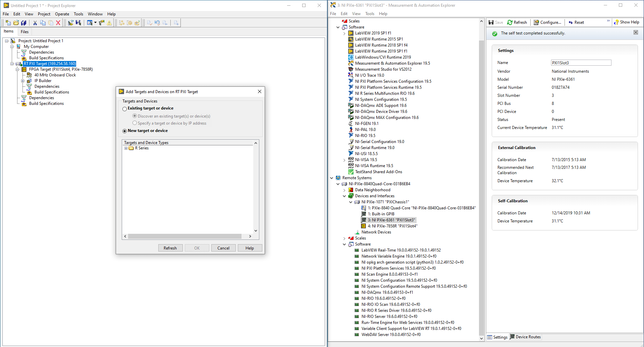Collapse the My Computer node
This screenshot has height=347, width=644.
(x=12, y=47)
